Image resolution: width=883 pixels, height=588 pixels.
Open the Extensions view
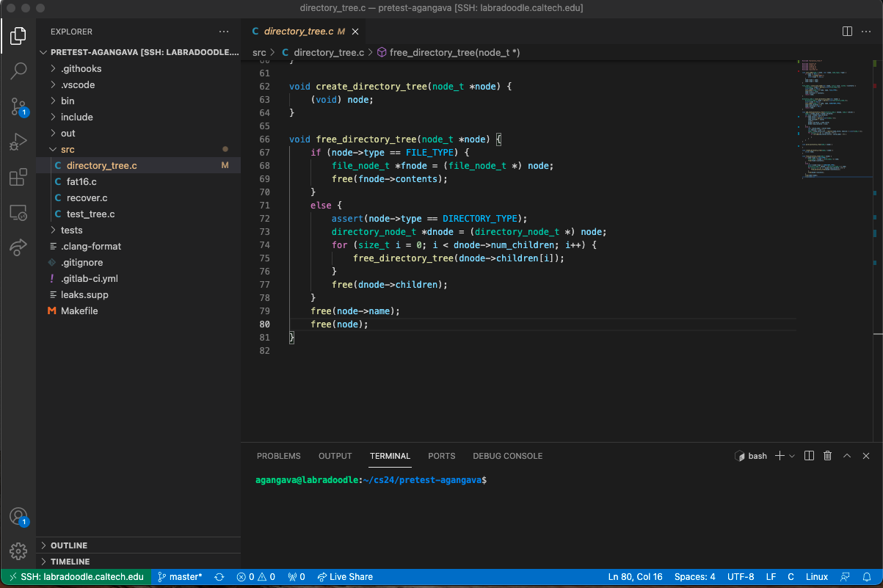tap(18, 178)
